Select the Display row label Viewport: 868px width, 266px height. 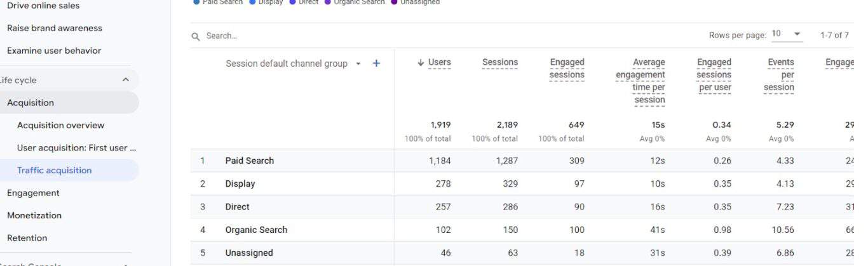click(240, 184)
